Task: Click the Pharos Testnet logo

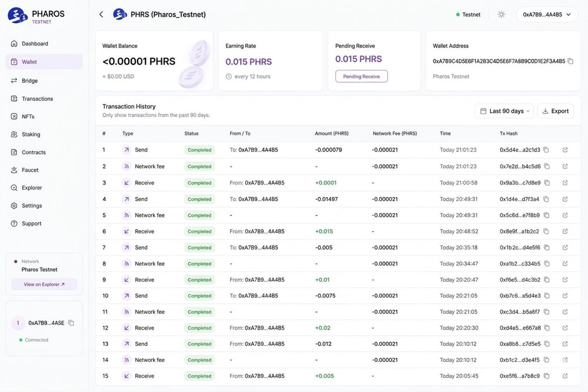Action: click(x=36, y=16)
